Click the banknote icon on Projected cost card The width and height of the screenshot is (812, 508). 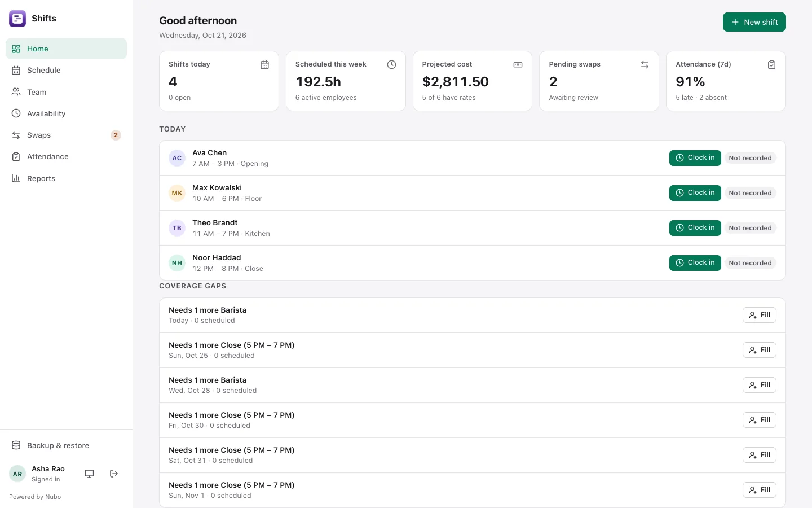click(x=518, y=65)
